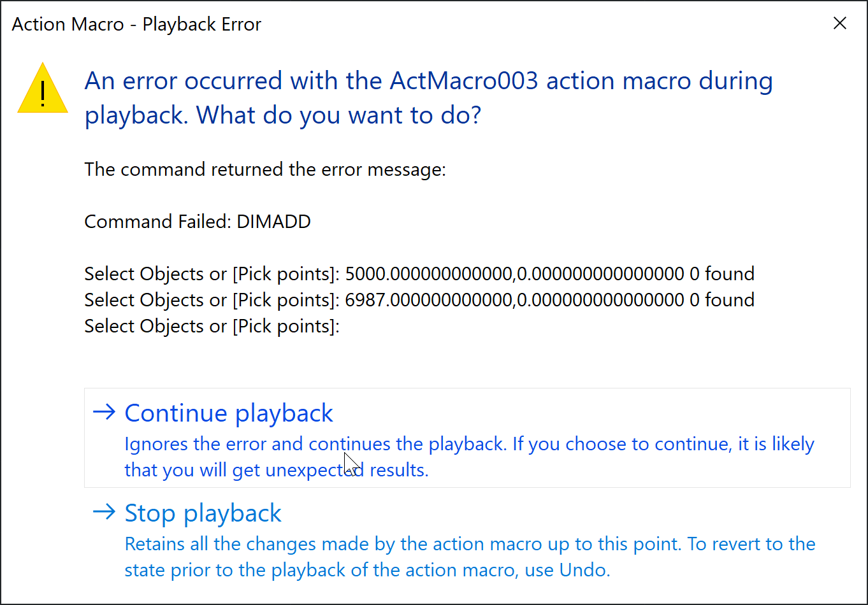Click the first Select Objects error line
The width and height of the screenshot is (868, 605).
(x=419, y=273)
